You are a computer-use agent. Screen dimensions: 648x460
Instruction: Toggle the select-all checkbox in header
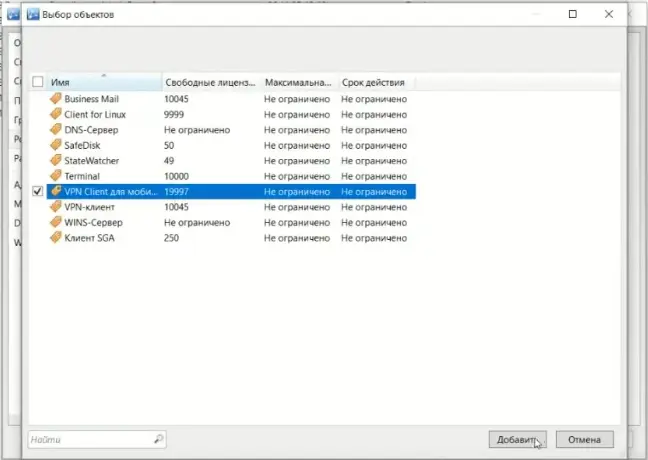coord(38,82)
